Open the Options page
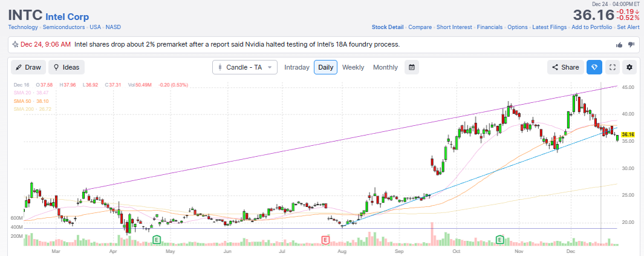644x256 pixels. click(x=518, y=27)
